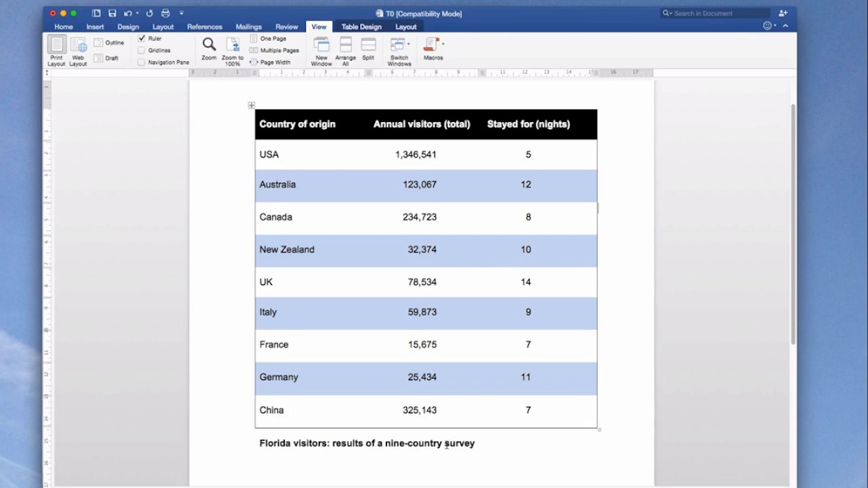This screenshot has height=488, width=868.
Task: Click the Save icon in title bar
Action: click(112, 13)
